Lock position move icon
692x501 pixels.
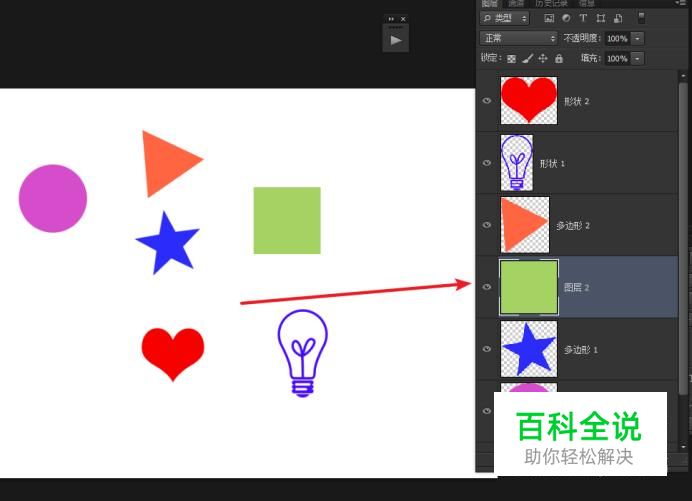click(x=543, y=58)
